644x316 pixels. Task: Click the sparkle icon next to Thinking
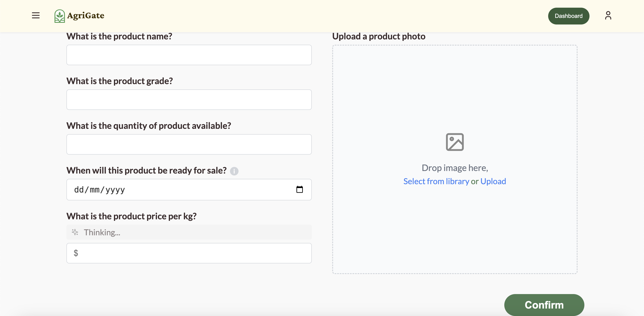pyautogui.click(x=75, y=232)
